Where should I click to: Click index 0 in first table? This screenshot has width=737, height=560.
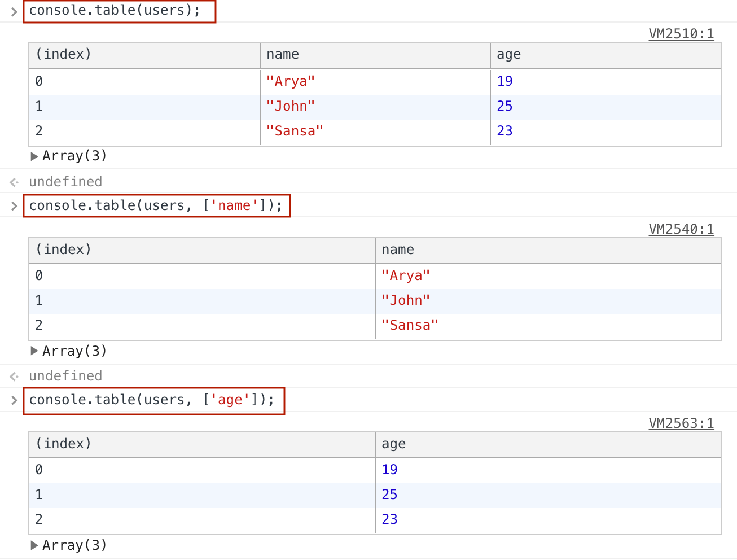[x=39, y=81]
